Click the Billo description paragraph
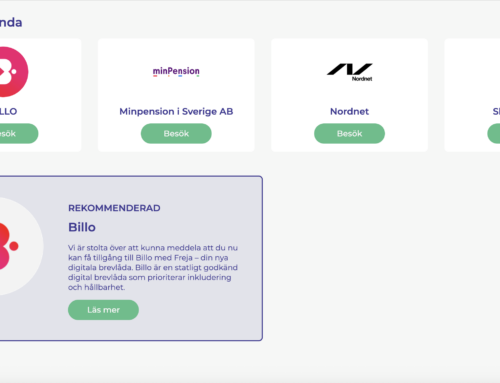The width and height of the screenshot is (500, 383). 153,267
